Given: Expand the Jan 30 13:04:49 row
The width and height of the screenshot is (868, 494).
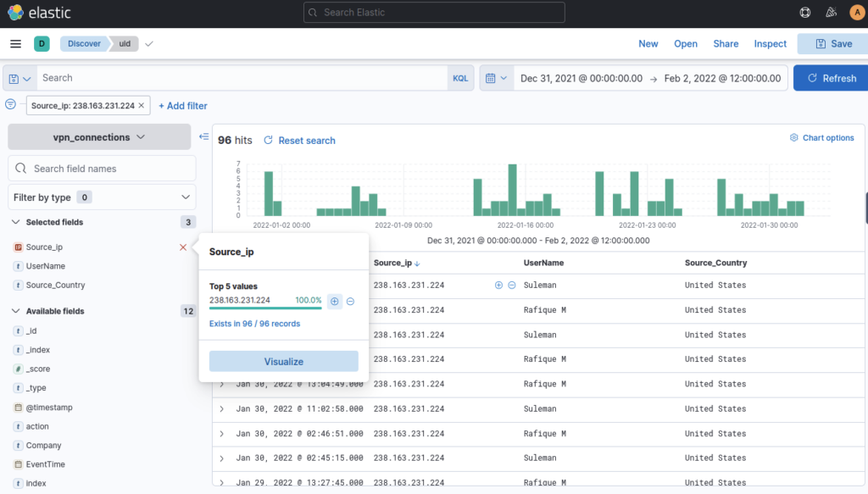Looking at the screenshot, I should point(222,384).
